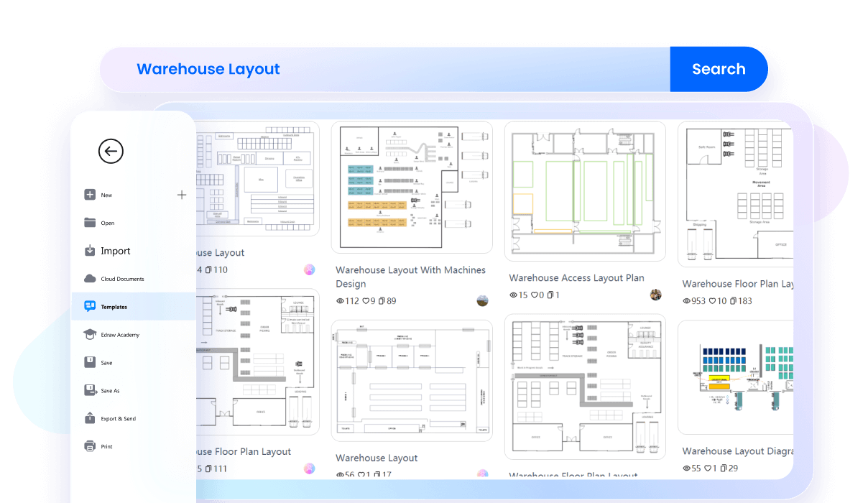
Task: Open the Warehouse Access Layout Plan thumbnail
Action: coord(585,191)
